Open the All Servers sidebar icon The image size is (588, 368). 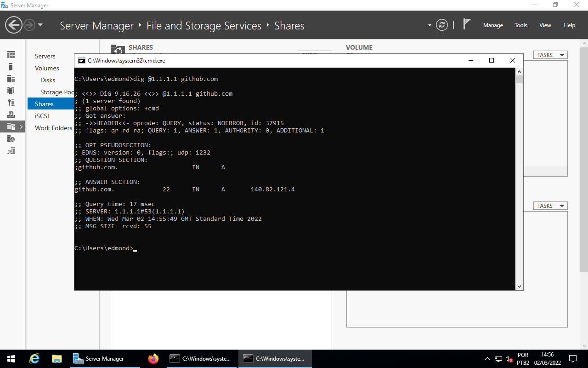11,78
